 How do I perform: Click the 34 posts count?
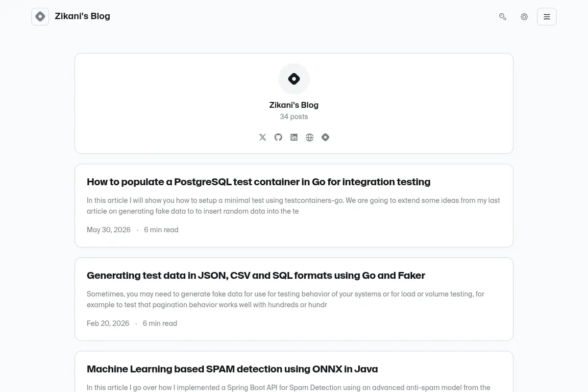pos(294,117)
